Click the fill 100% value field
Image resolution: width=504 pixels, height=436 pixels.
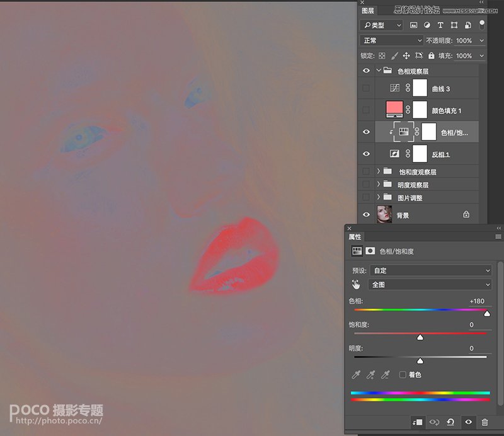point(464,55)
